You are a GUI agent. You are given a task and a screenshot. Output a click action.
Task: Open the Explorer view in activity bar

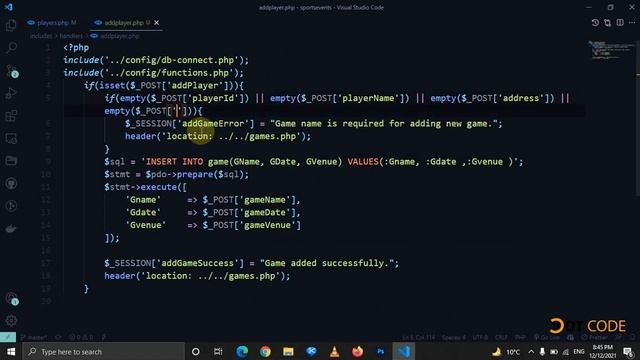[11, 25]
